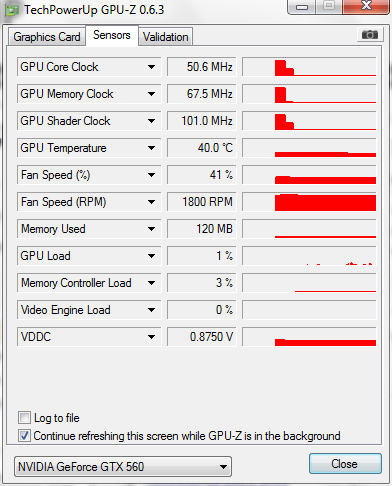Open the Validation tab
The height and width of the screenshot is (486, 392).
(x=166, y=37)
